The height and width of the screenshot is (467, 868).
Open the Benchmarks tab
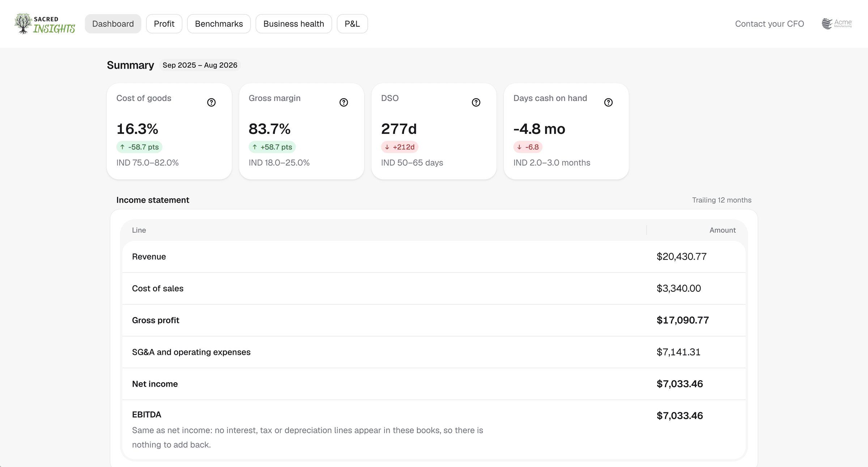tap(219, 24)
